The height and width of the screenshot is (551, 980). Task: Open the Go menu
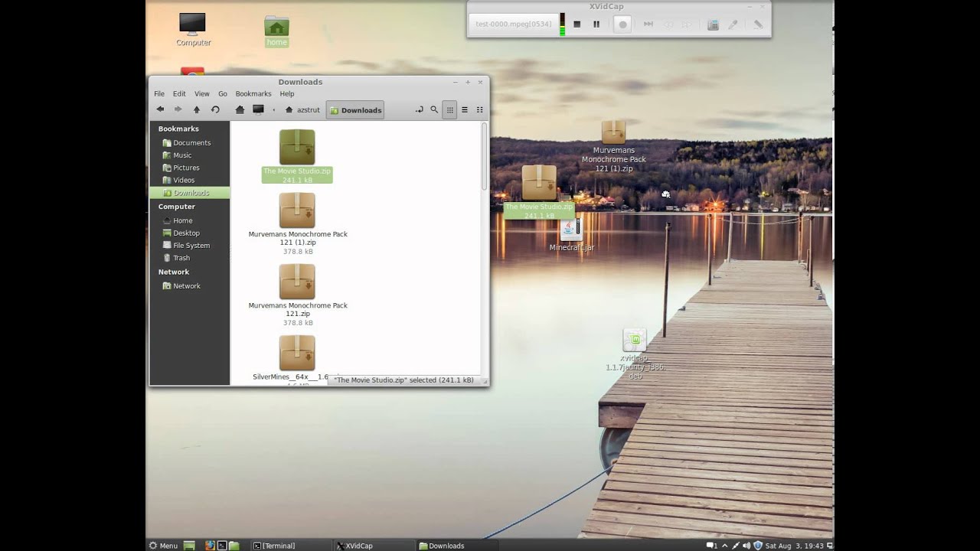(x=223, y=93)
